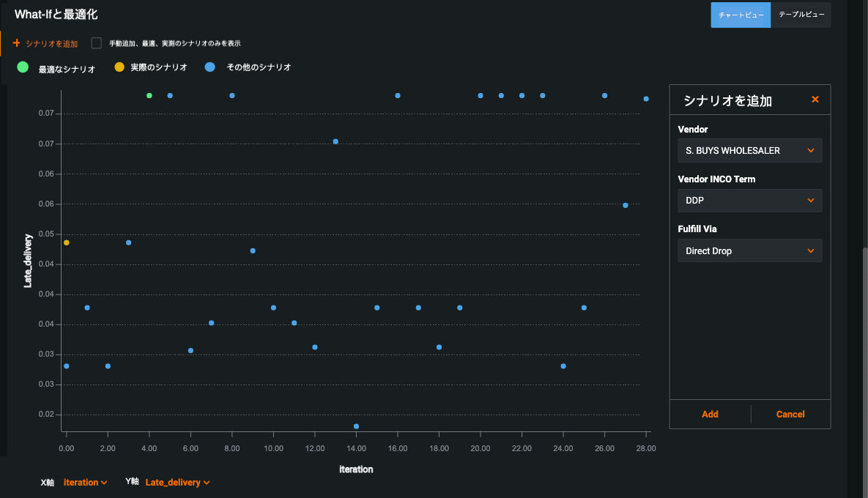Switch to テーブルビュー tab
This screenshot has height=498, width=868.
[x=801, y=15]
